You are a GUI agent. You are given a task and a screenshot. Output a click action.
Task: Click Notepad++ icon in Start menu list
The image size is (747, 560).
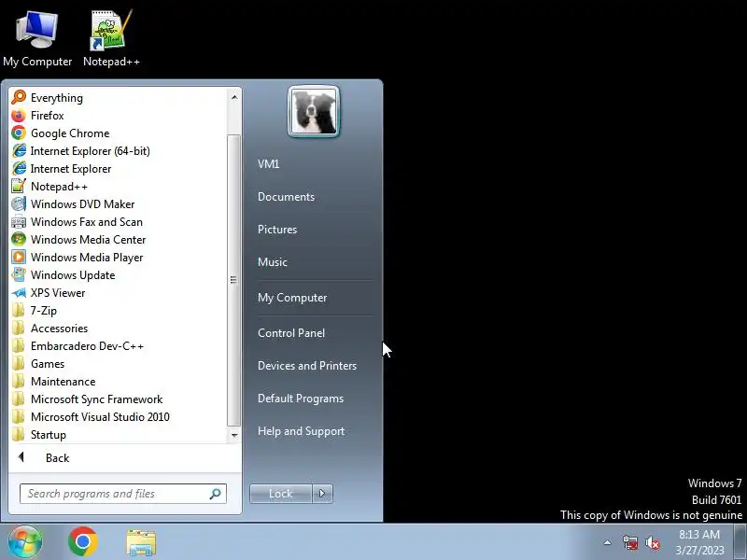(19, 187)
